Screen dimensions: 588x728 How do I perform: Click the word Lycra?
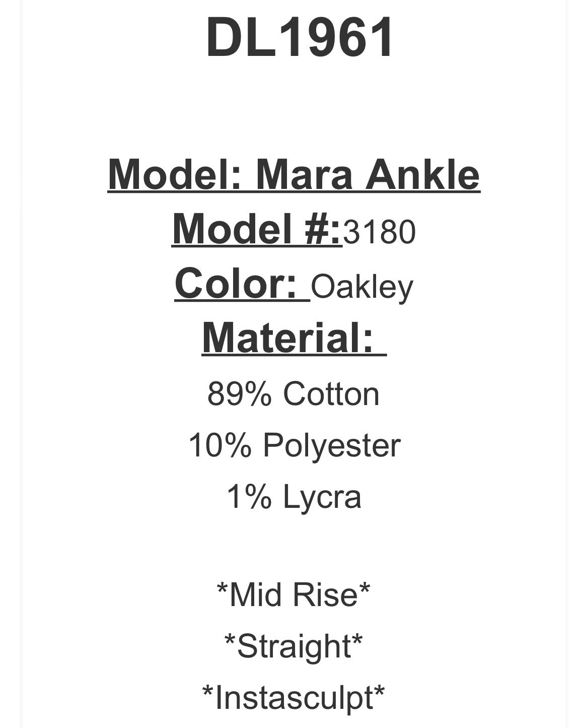(322, 497)
